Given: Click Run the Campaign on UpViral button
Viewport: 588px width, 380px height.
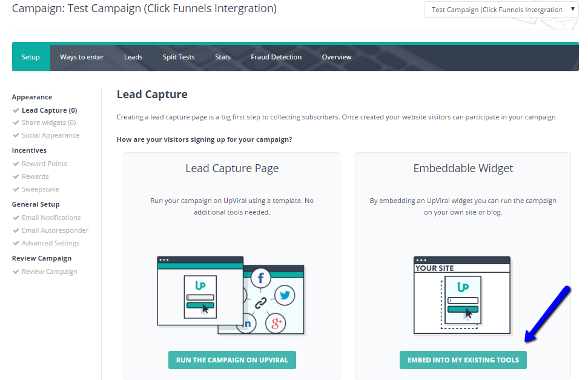Looking at the screenshot, I should tap(232, 360).
